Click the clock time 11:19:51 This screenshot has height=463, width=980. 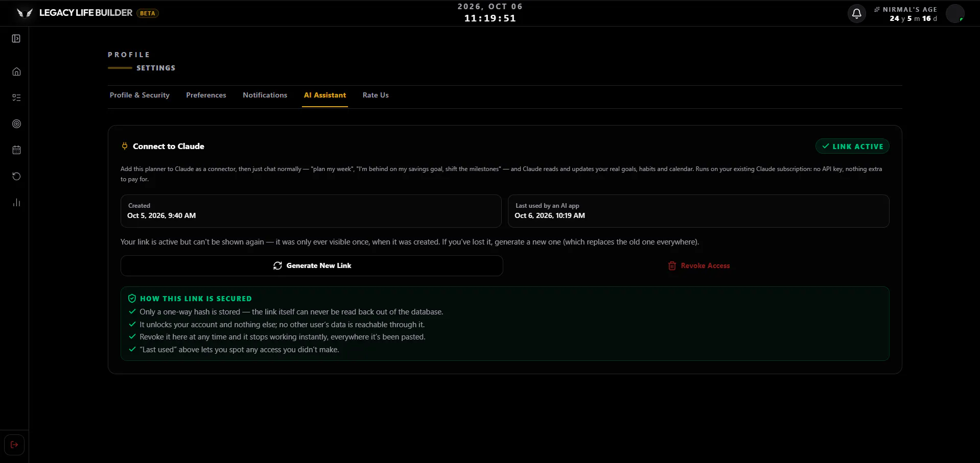(490, 18)
